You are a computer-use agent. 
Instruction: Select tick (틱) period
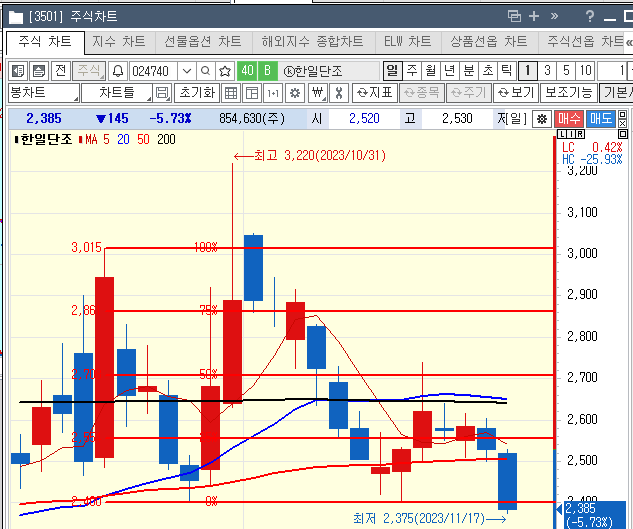[x=507, y=71]
